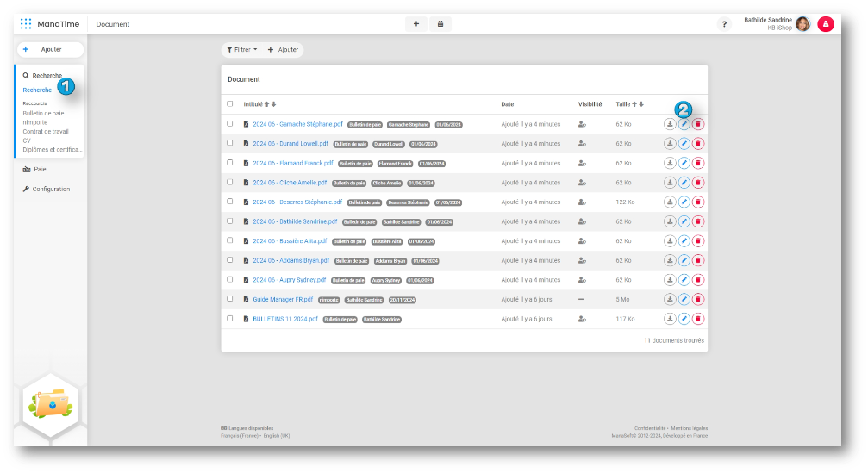Open the Configuration sidebar menu
This screenshot has width=868, height=473.
[x=47, y=190]
